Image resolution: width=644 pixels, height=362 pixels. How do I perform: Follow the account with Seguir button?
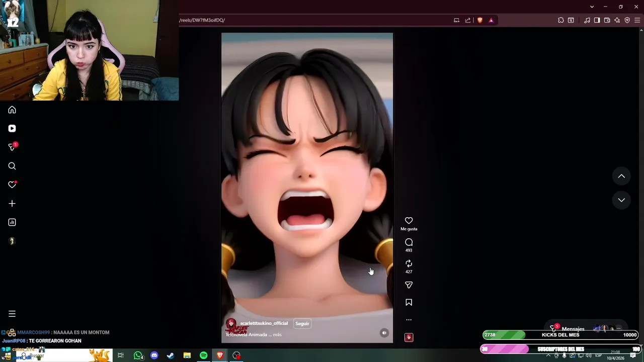pos(302,324)
